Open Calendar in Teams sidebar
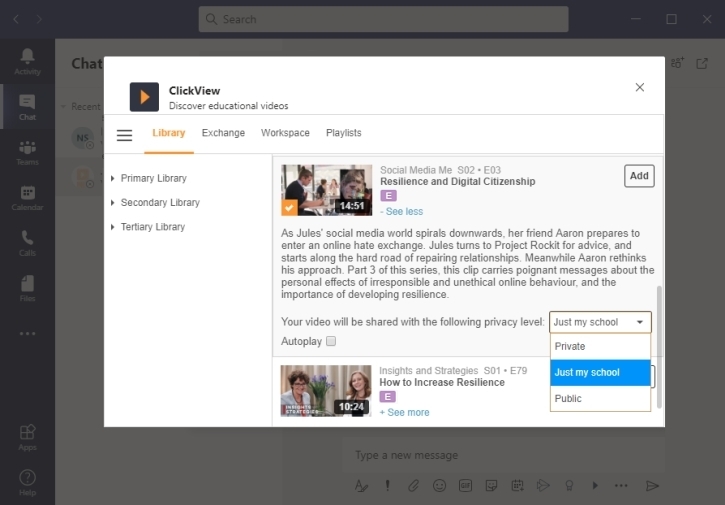Screen dimensions: 725x505 27,198
